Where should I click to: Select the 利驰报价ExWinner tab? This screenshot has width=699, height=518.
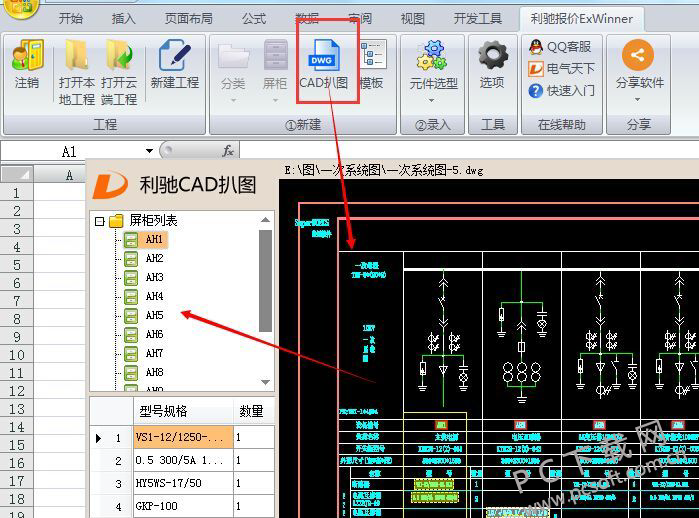click(581, 19)
